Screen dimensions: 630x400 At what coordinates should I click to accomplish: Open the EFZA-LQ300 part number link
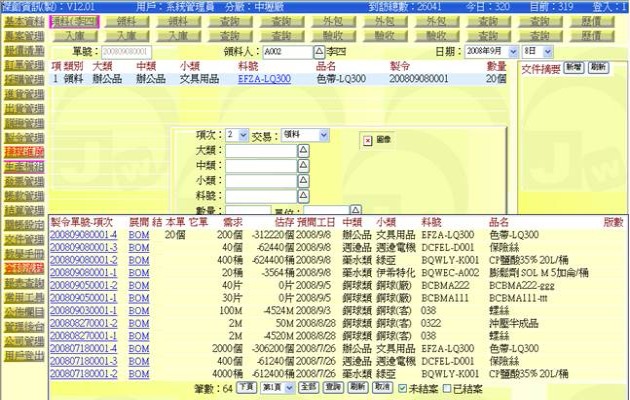tap(264, 78)
